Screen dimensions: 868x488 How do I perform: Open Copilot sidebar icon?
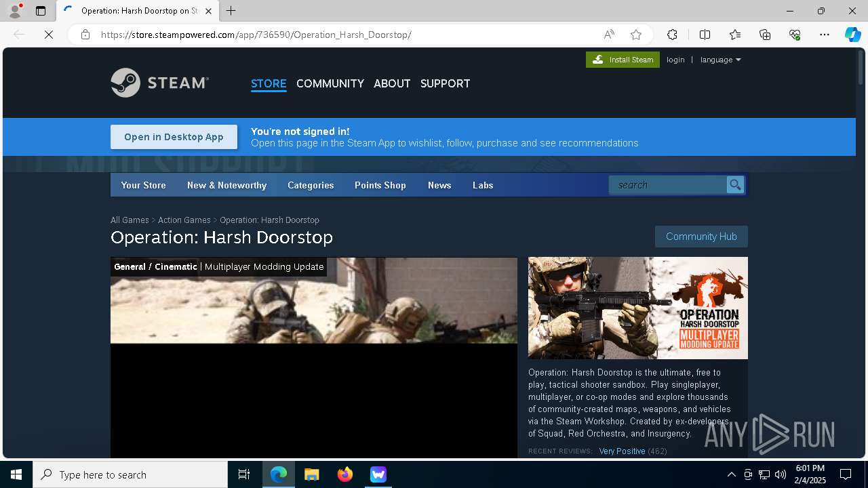[852, 35]
